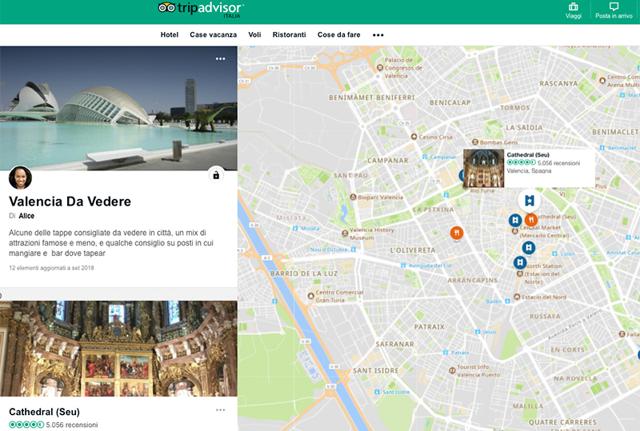The image size is (640, 431).
Task: Click selected white attraction map pin
Action: tap(529, 200)
